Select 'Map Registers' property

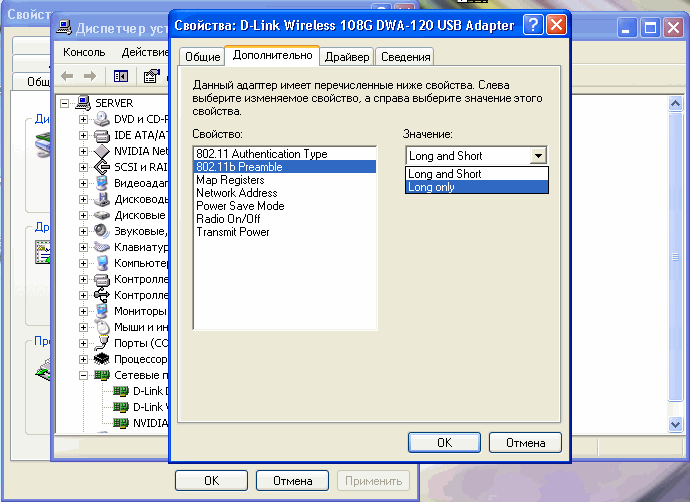(x=285, y=180)
